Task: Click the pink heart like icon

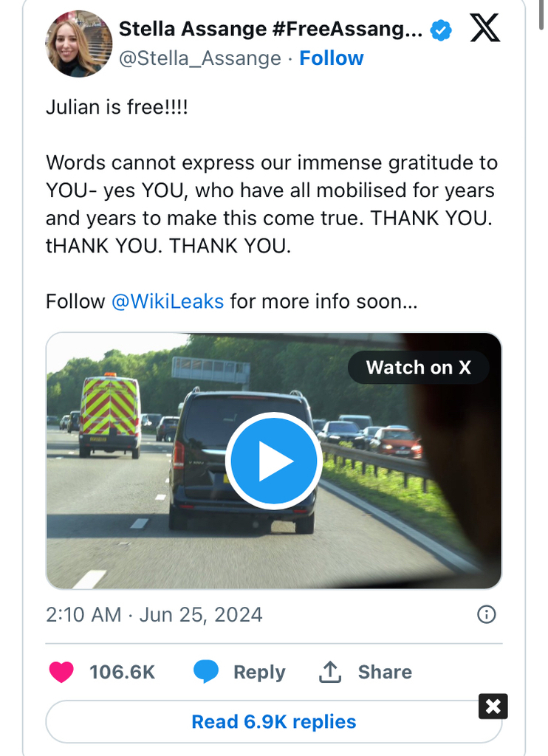Action: pyautogui.click(x=61, y=672)
